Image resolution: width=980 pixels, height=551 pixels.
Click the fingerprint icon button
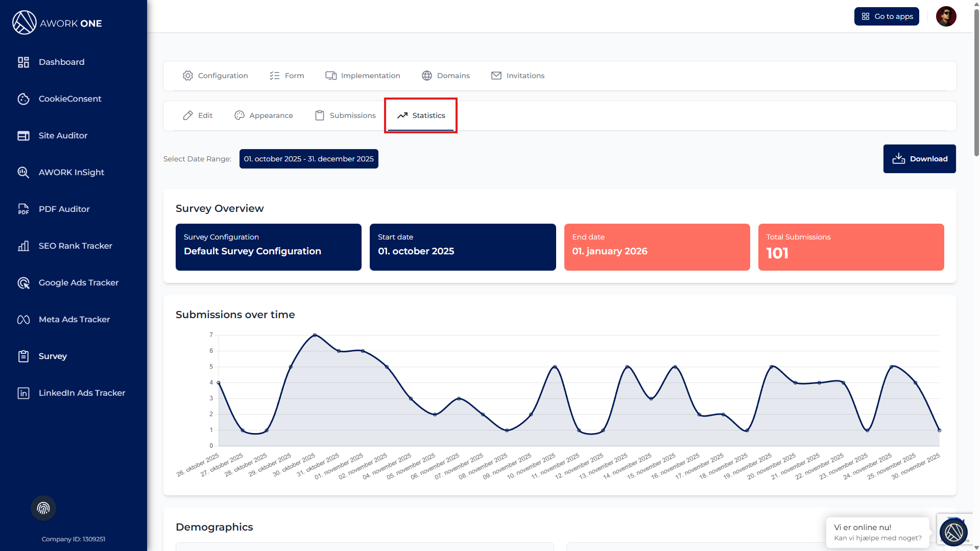(43, 508)
